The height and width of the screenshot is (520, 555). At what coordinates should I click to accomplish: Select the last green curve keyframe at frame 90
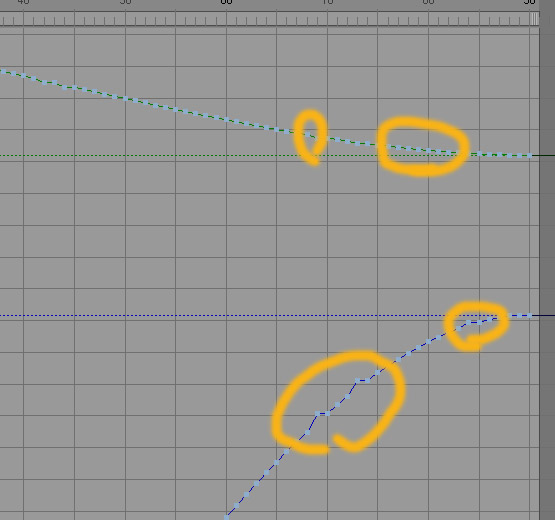(530, 155)
